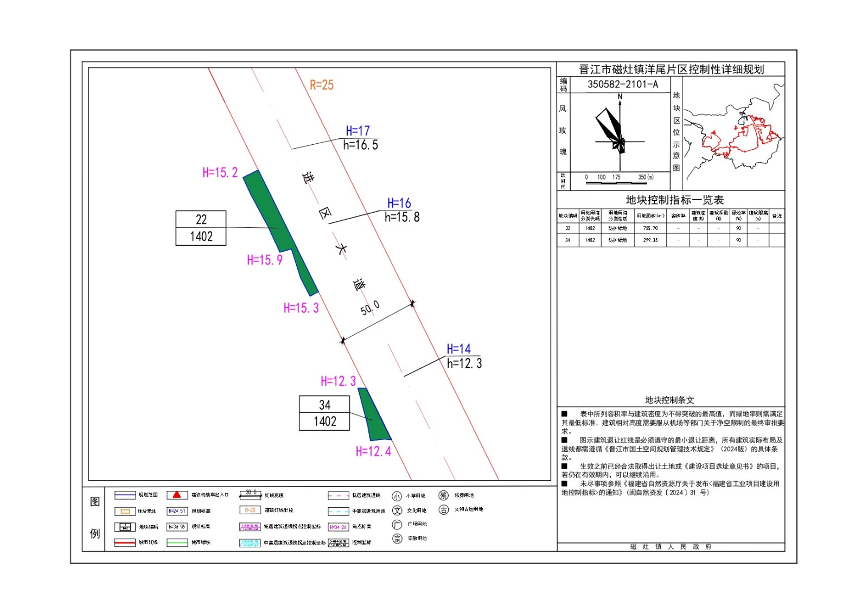Click the code 350582-2101-A text

click(x=622, y=85)
